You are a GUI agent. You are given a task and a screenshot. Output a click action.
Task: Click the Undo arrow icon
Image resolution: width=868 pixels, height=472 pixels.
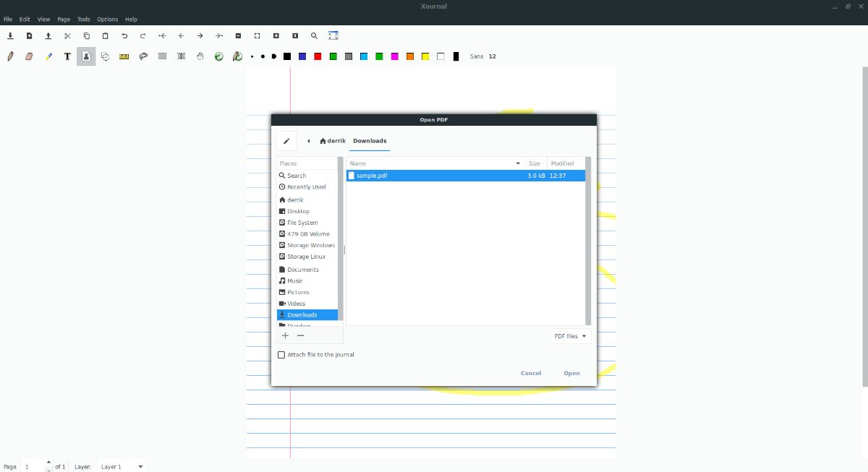point(124,35)
